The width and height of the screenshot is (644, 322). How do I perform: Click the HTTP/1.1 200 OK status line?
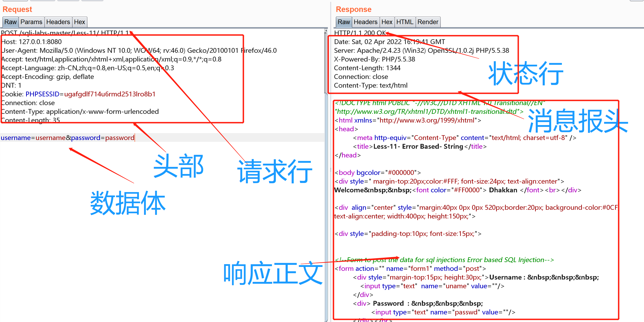(x=360, y=33)
